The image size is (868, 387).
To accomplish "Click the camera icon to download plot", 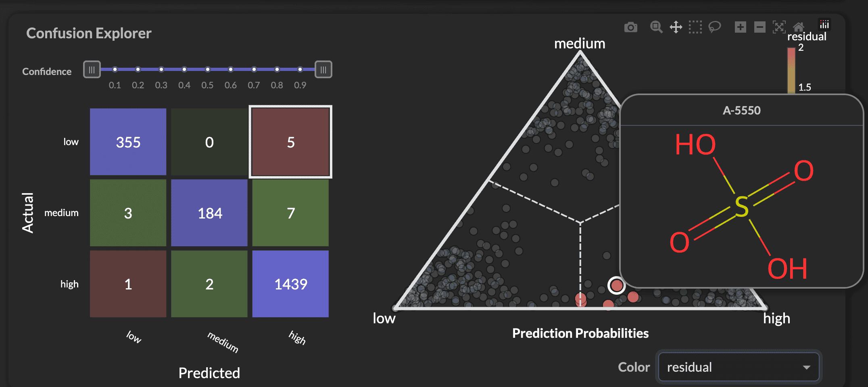I will pyautogui.click(x=631, y=27).
